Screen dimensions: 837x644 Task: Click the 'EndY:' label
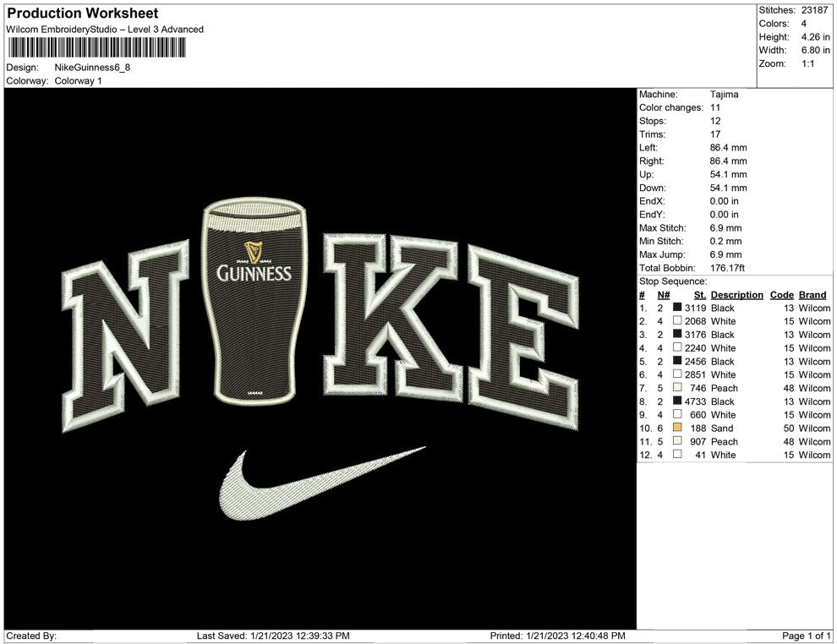point(653,214)
